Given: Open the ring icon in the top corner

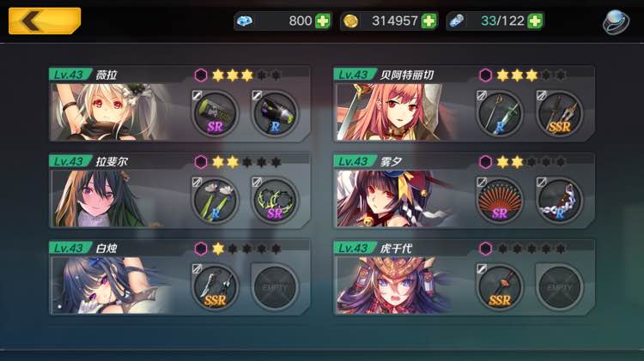Looking at the screenshot, I should coord(616,21).
